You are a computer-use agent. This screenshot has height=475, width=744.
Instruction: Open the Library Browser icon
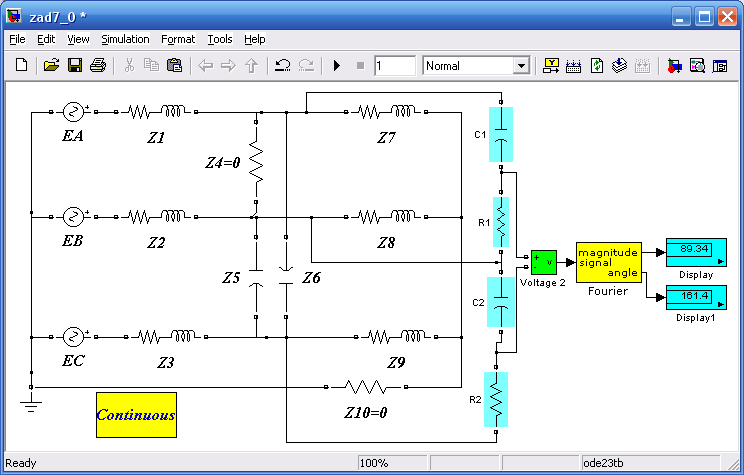pos(674,65)
